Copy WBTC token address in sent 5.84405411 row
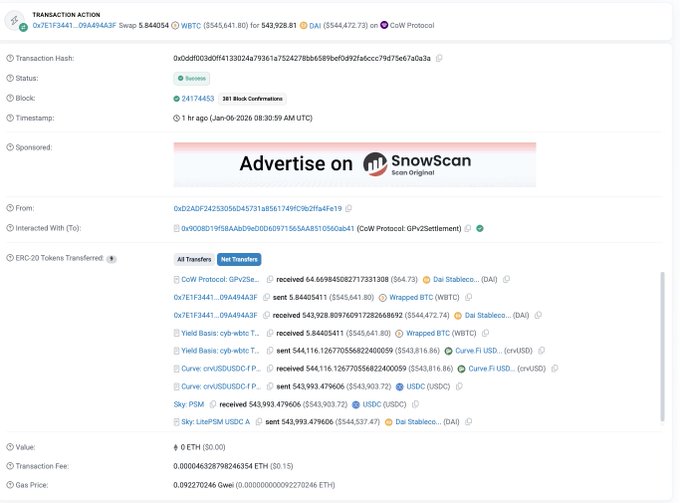 point(468,297)
